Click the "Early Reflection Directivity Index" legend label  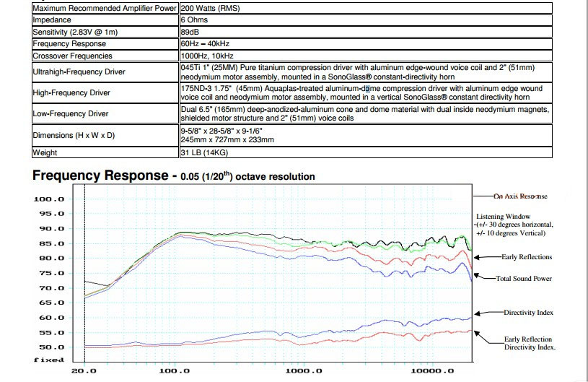[530, 343]
